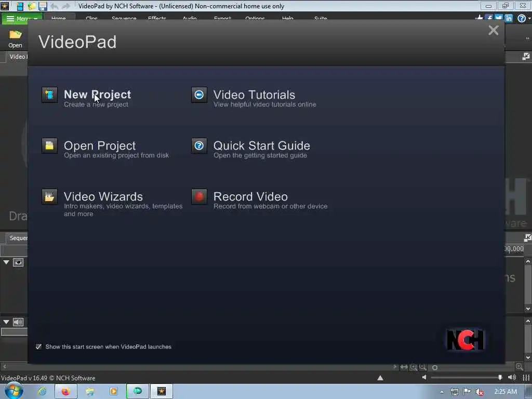Viewport: 532px width, 399px height.
Task: Expand the video track triangle
Action: click(6, 262)
